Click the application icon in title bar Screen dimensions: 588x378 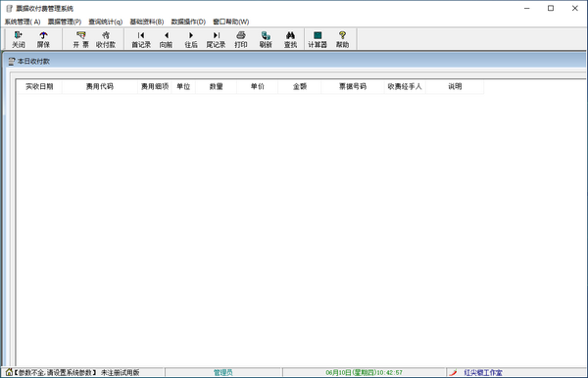click(10, 8)
